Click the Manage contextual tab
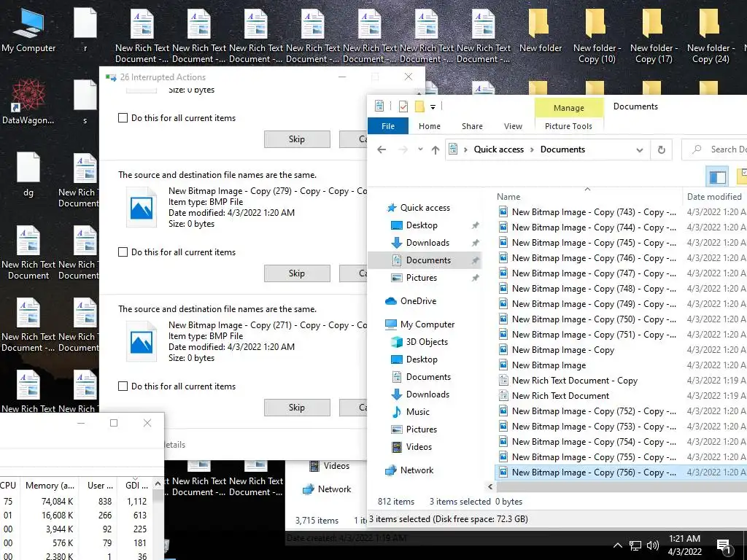747x560 pixels. 569,108
